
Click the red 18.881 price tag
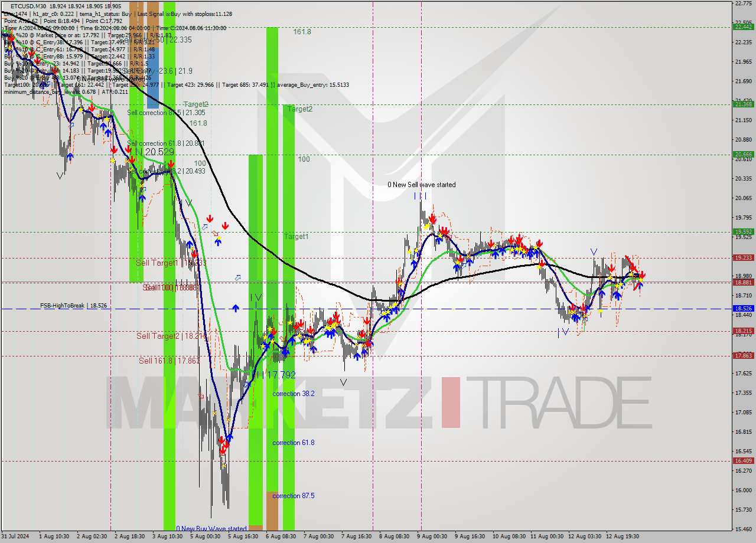point(743,283)
